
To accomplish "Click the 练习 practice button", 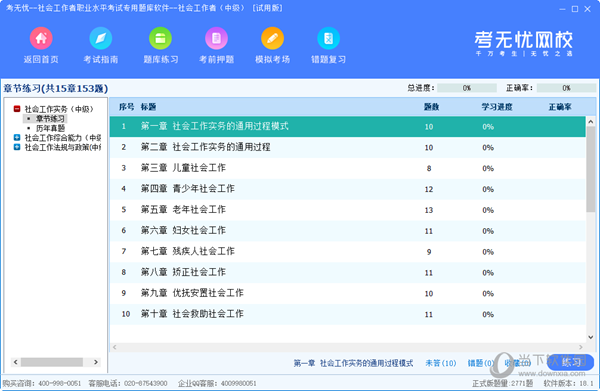I will pyautogui.click(x=571, y=362).
